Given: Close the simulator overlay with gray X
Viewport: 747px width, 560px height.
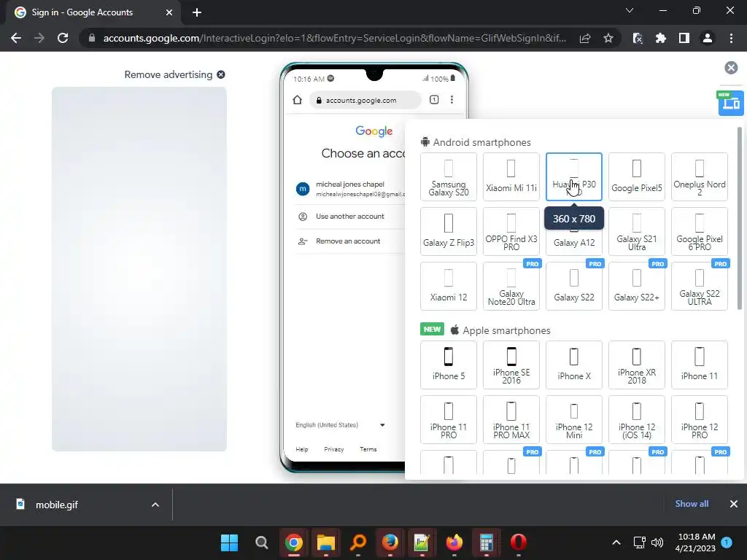Looking at the screenshot, I should pos(731,68).
